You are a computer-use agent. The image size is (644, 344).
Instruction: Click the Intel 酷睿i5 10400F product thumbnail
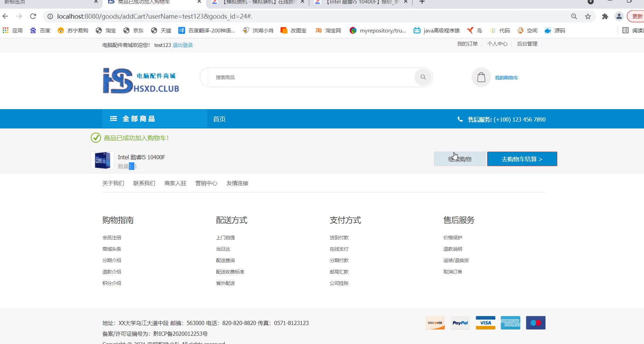click(102, 161)
